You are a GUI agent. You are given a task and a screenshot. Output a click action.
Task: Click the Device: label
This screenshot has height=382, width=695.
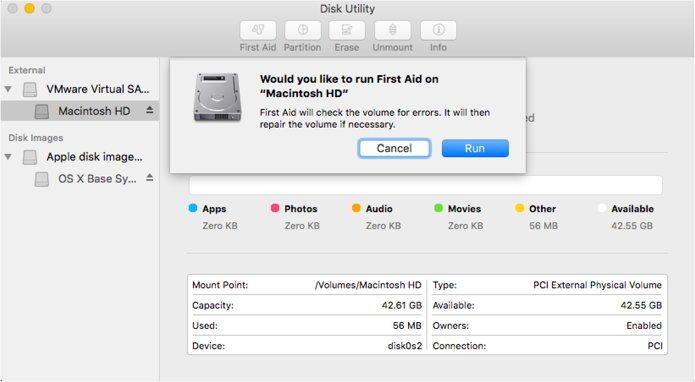pos(208,346)
